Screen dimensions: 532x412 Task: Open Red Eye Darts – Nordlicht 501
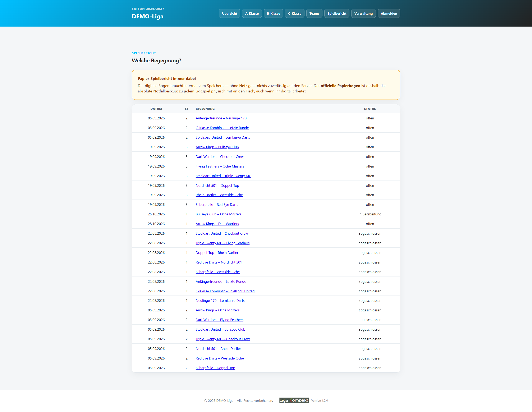pos(219,262)
